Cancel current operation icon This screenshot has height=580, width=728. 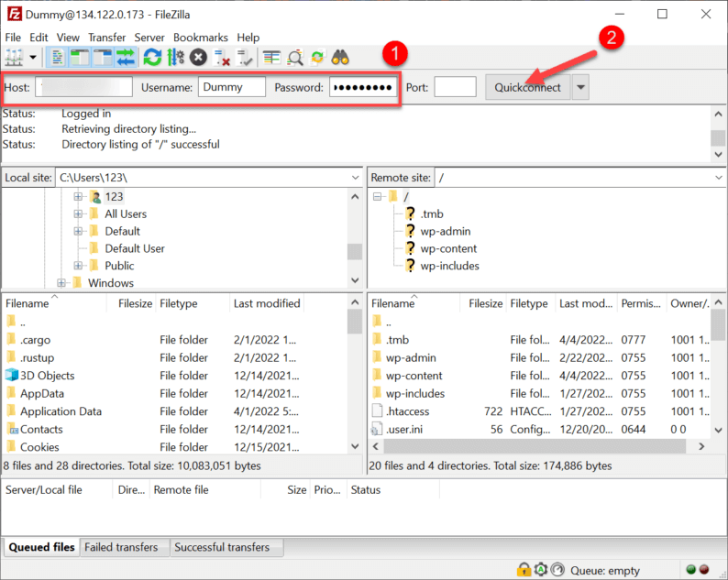(x=198, y=58)
